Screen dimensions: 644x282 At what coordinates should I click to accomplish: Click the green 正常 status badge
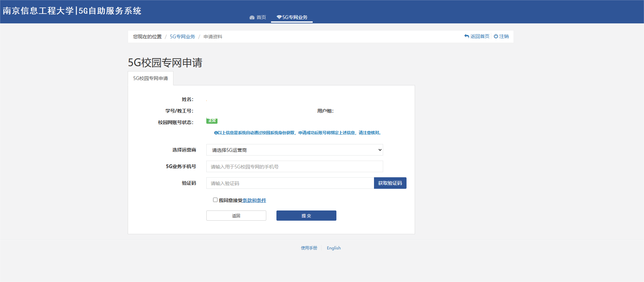coord(212,121)
